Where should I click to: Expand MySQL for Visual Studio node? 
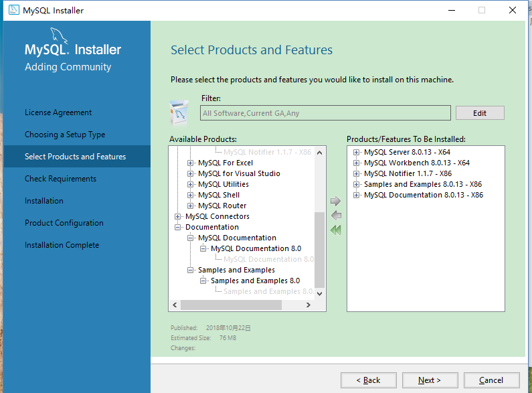click(x=190, y=174)
